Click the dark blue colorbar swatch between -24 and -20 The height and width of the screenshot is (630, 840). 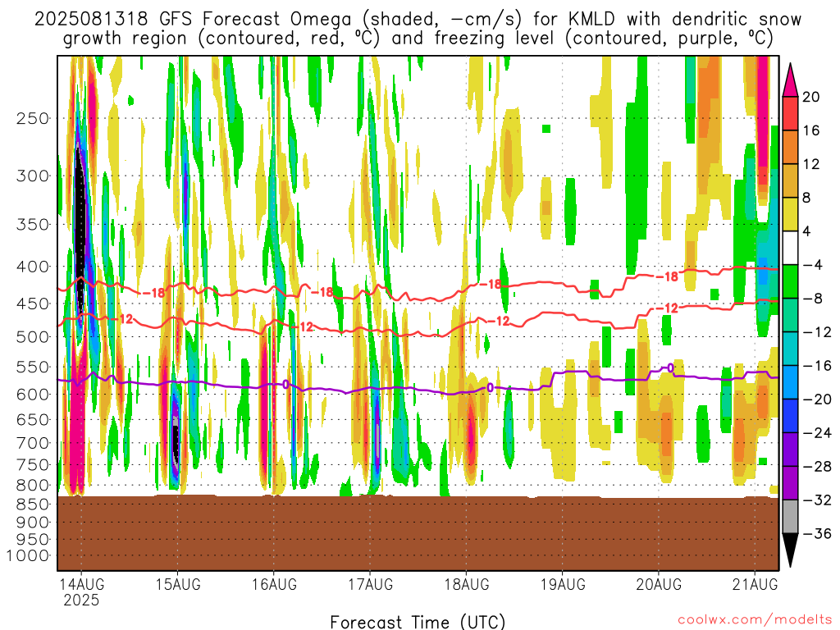(790, 416)
